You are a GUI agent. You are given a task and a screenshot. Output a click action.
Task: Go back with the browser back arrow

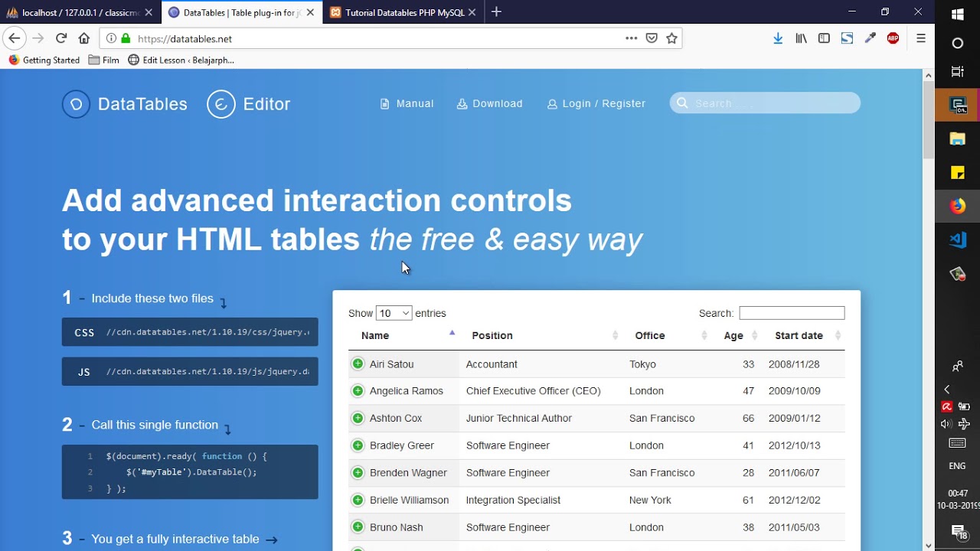(14, 38)
